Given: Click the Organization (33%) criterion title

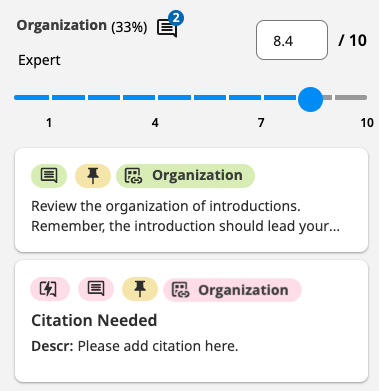Looking at the screenshot, I should (x=82, y=26).
